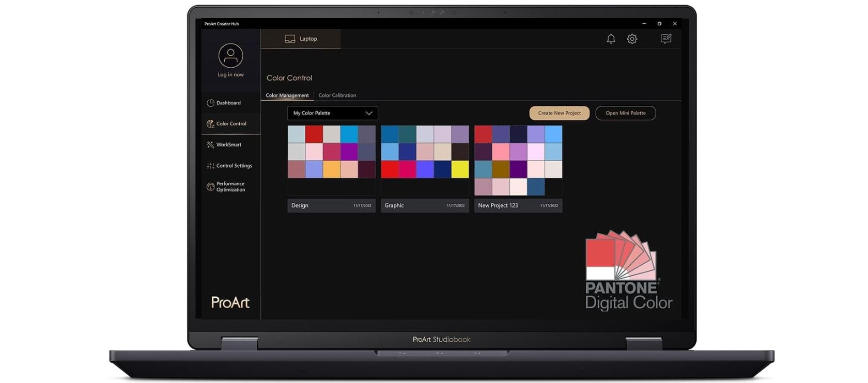
Task: Click the Log in now link
Action: click(x=230, y=75)
